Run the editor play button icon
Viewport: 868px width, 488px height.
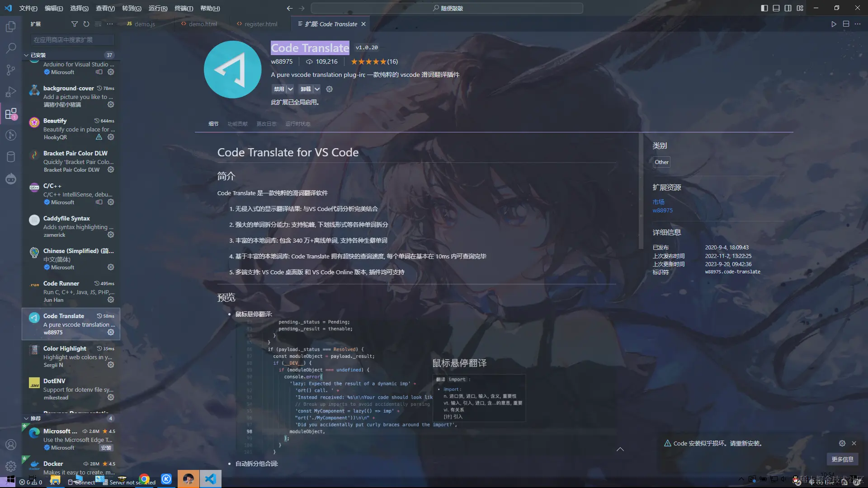[834, 24]
